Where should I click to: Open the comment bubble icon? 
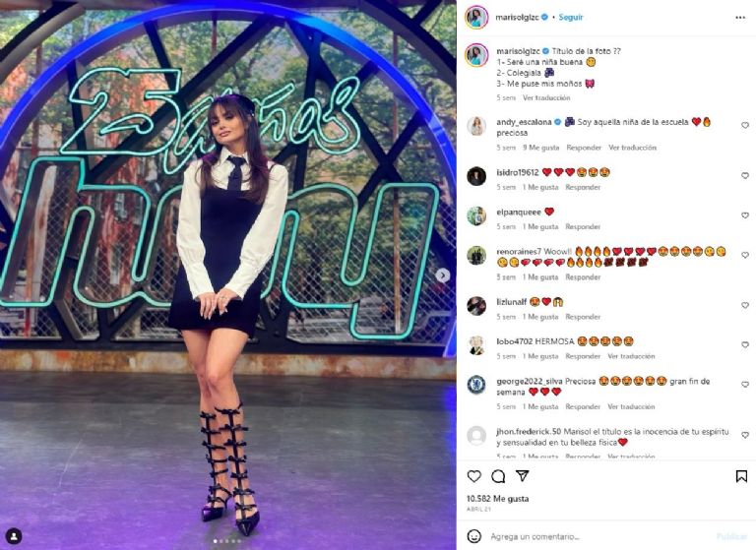point(498,476)
